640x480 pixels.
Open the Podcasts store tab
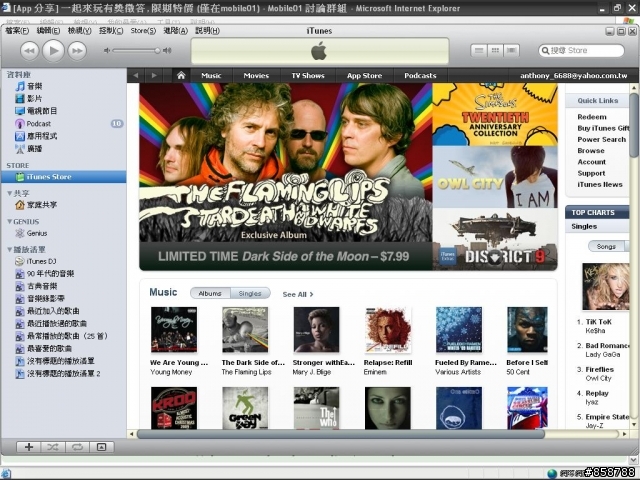[420, 76]
